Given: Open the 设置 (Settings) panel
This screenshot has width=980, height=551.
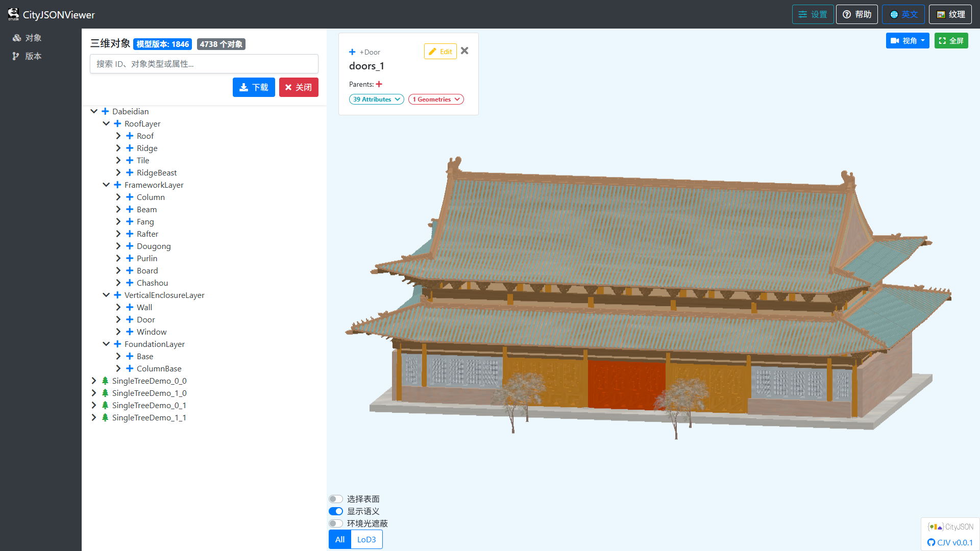Looking at the screenshot, I should [813, 14].
